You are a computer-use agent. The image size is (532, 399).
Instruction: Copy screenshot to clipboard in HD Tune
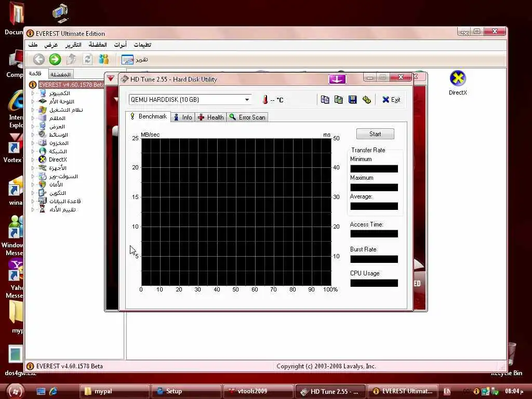338,99
